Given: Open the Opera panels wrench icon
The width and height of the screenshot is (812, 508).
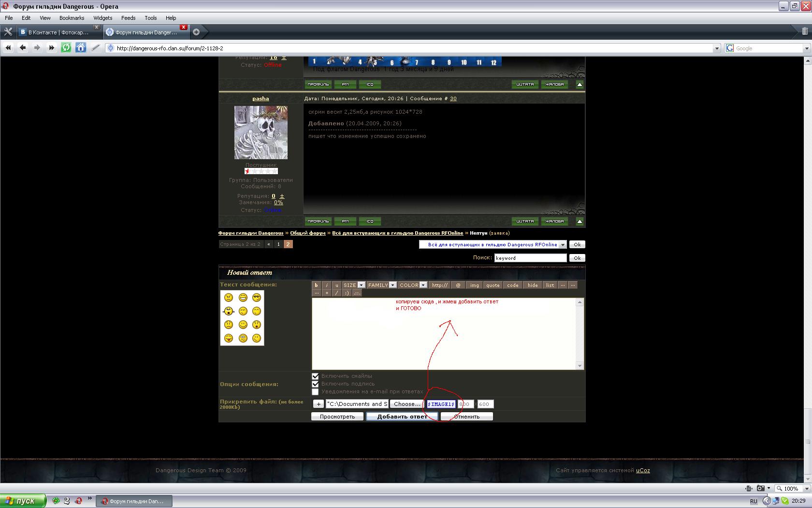Looking at the screenshot, I should pos(8,32).
